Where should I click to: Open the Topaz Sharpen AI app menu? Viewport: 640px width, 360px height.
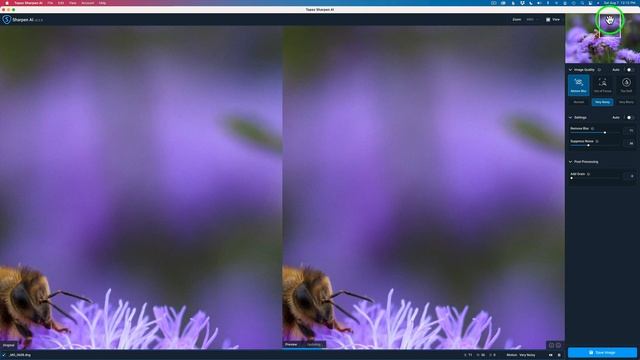pyautogui.click(x=28, y=3)
